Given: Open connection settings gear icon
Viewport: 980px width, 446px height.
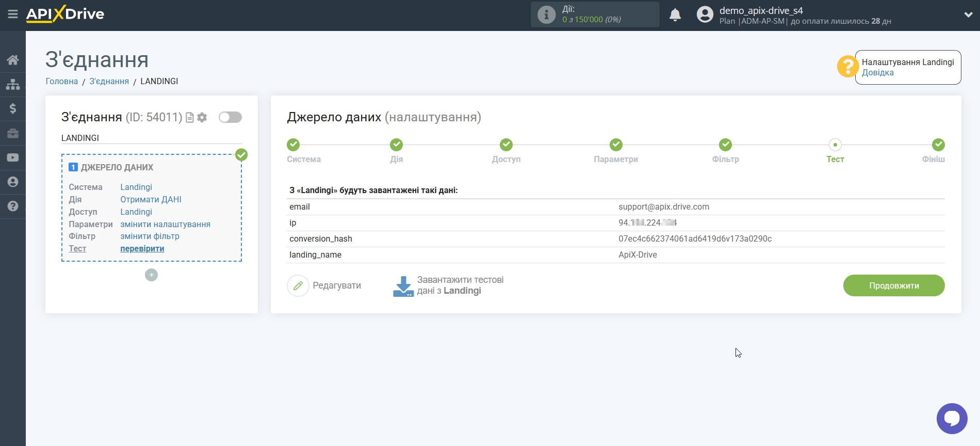Looking at the screenshot, I should (202, 118).
